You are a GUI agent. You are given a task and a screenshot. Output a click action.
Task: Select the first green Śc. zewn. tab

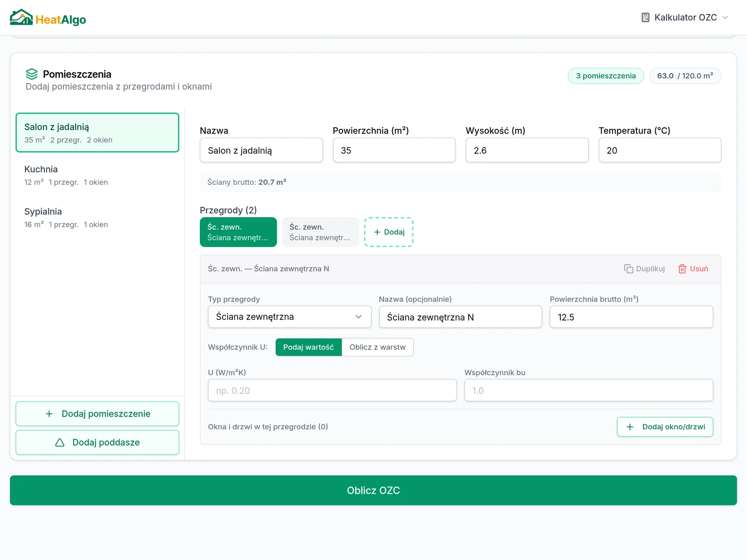pyautogui.click(x=238, y=232)
